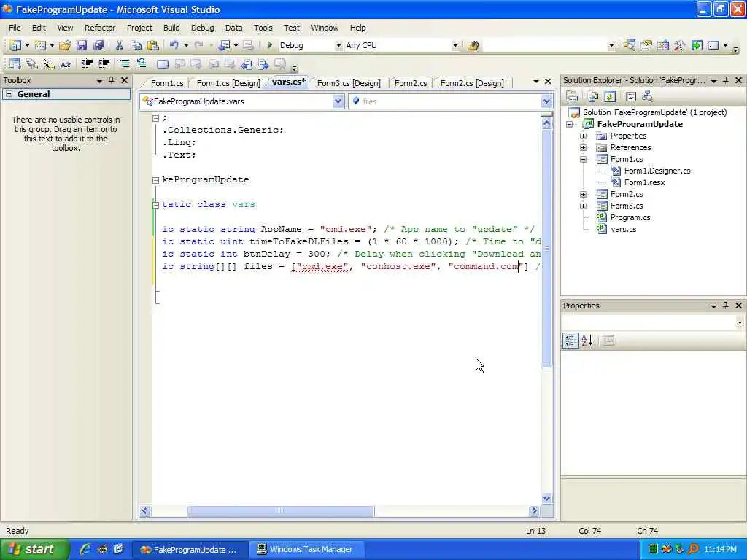Click the Properties panel object selector field
Image resolution: width=747 pixels, height=560 pixels.
pyautogui.click(x=653, y=322)
